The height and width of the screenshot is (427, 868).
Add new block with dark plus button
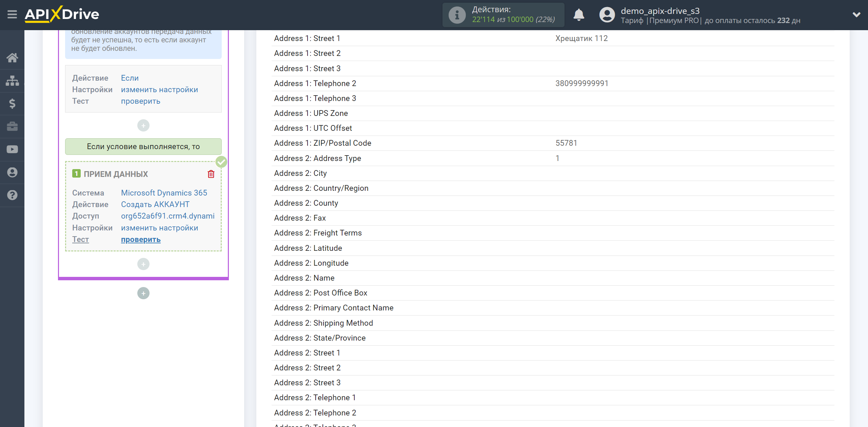tap(143, 293)
